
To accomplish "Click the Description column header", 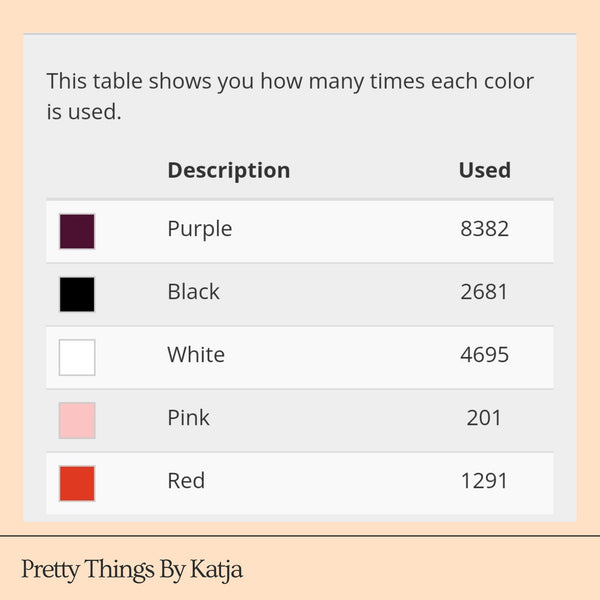I will tap(228, 170).
